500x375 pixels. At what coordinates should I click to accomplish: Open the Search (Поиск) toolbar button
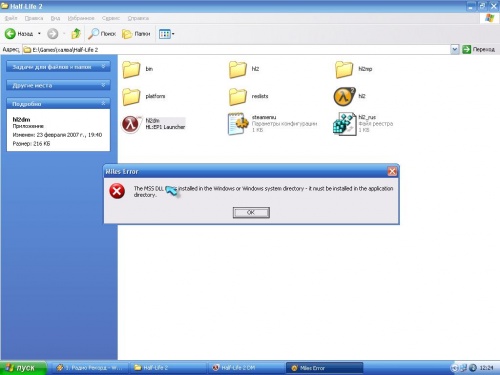[x=102, y=34]
